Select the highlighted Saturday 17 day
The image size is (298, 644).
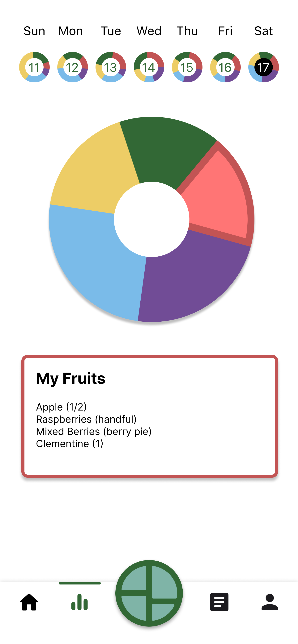(x=263, y=67)
